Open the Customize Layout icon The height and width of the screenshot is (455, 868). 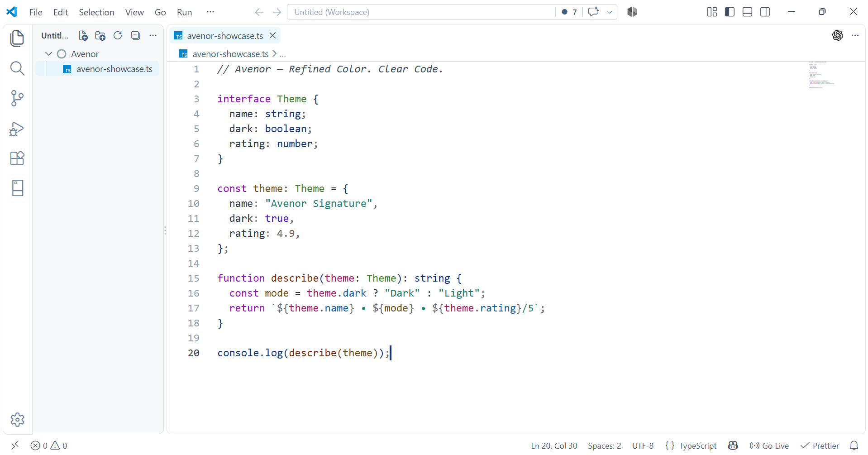click(x=712, y=12)
